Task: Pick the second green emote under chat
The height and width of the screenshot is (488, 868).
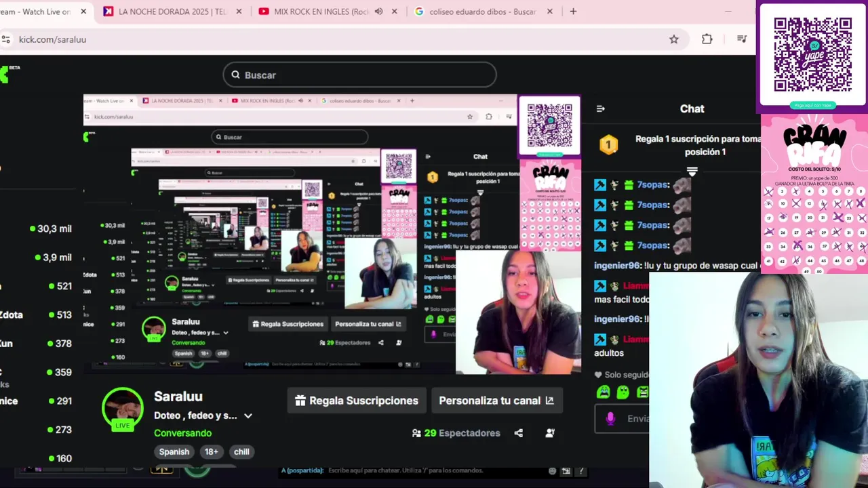Action: [623, 392]
